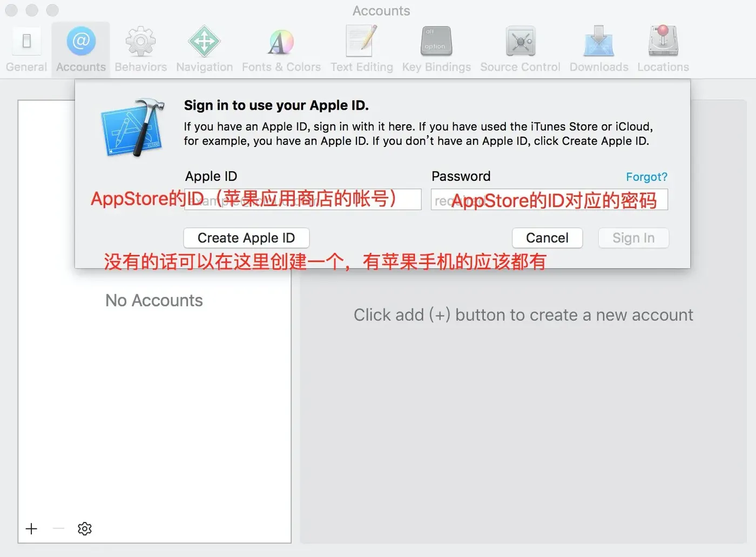Open the account settings gear menu
The width and height of the screenshot is (756, 557).
[85, 528]
